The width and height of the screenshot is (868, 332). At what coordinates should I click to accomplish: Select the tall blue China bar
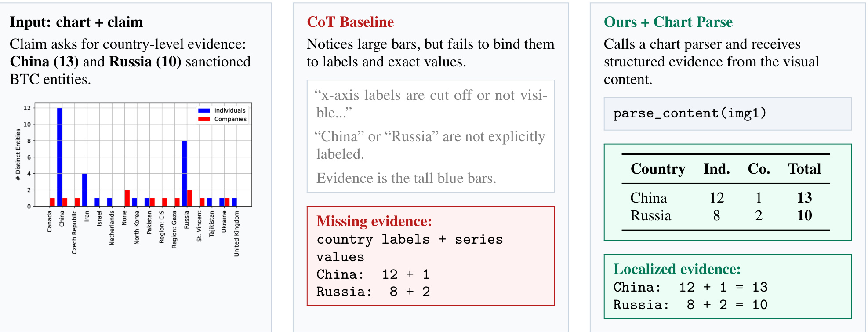tap(60, 157)
